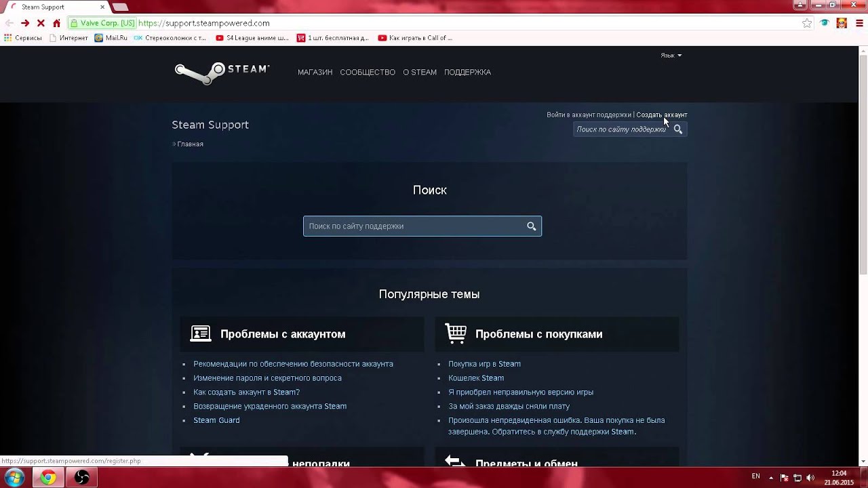Click Создать аккаунт link
868x488 pixels.
pyautogui.click(x=662, y=115)
